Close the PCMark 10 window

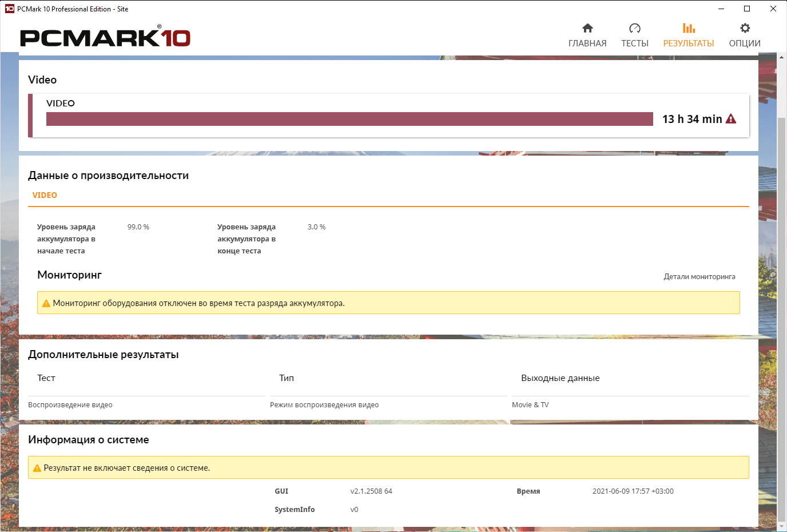773,9
